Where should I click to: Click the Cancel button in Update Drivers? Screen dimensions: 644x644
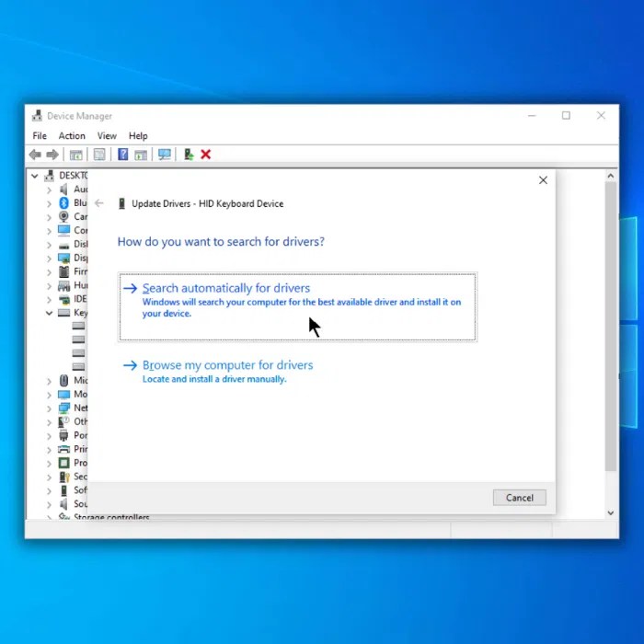[x=519, y=498]
